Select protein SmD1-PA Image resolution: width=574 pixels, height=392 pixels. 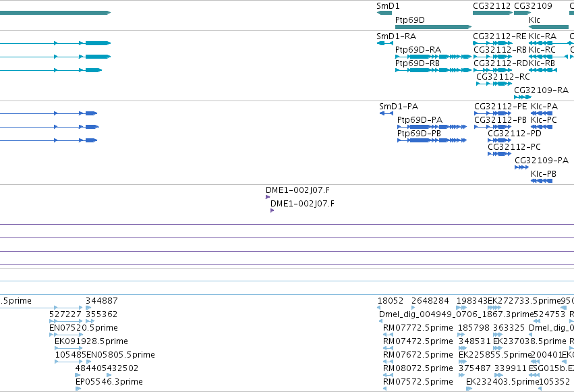click(386, 113)
